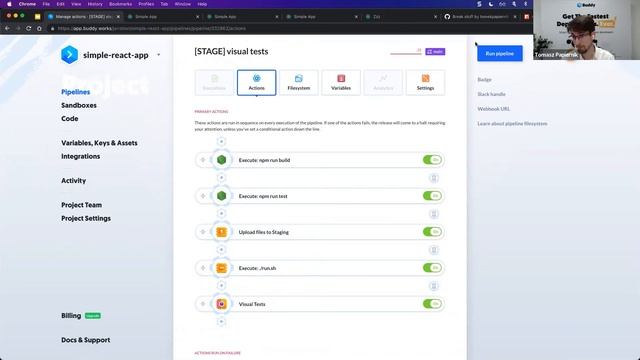Turn off the Visual Tests action
This screenshot has height=360, width=640.
(432, 304)
